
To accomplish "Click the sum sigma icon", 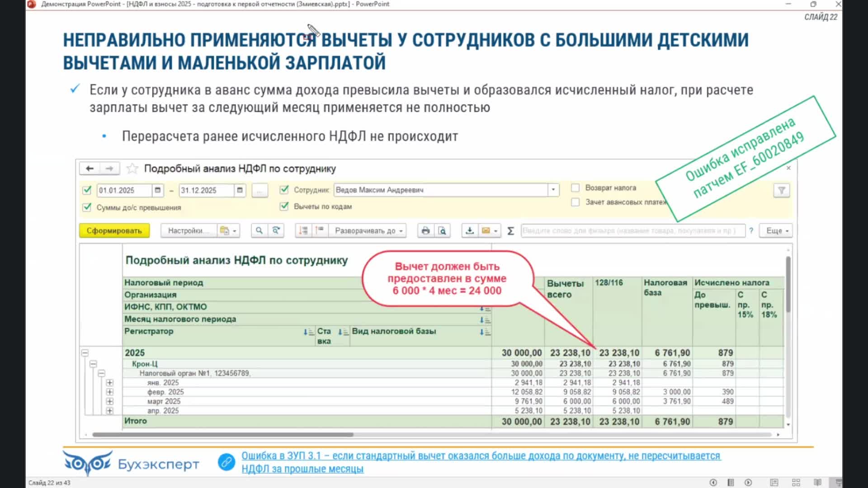I will (510, 231).
